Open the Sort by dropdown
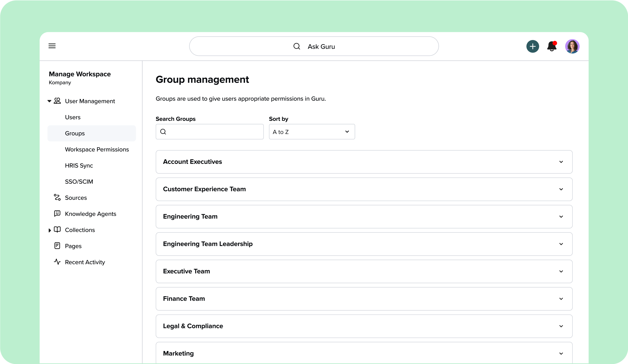This screenshot has width=628, height=364. pyautogui.click(x=312, y=132)
